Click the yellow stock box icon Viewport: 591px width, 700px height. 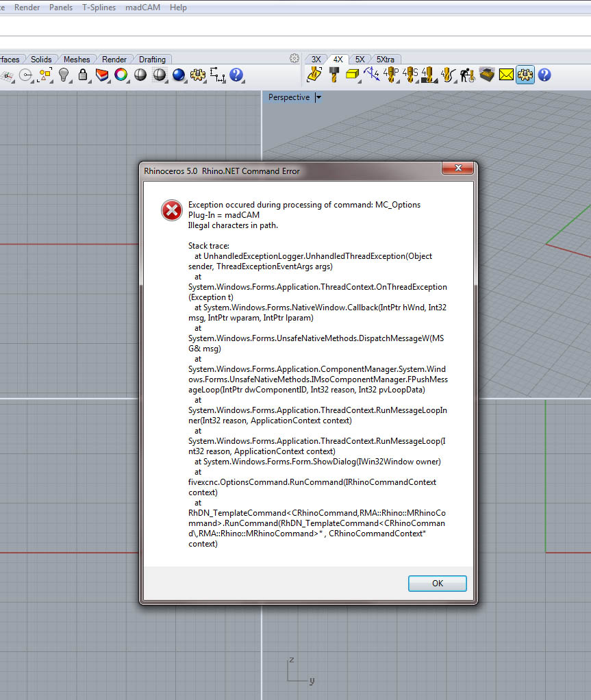click(353, 75)
